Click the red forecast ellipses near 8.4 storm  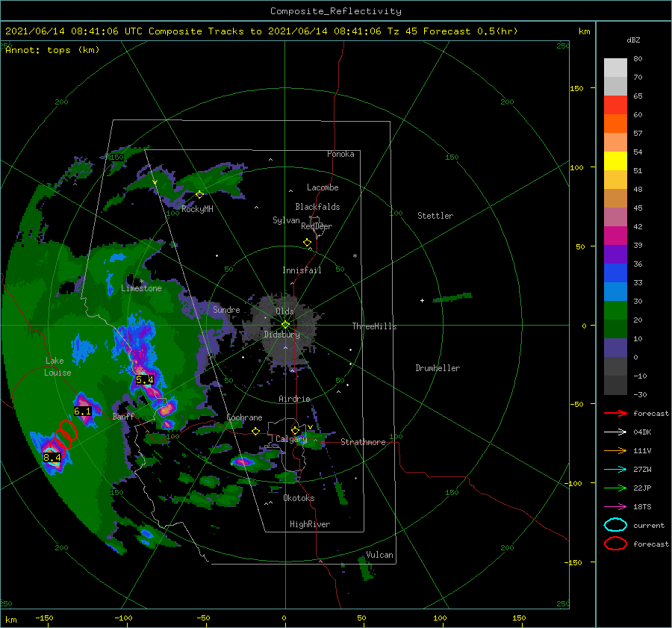pos(63,435)
